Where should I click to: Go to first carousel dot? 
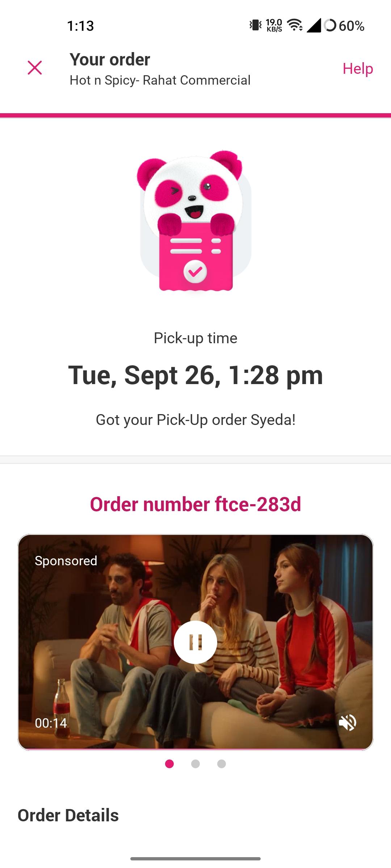point(169,764)
